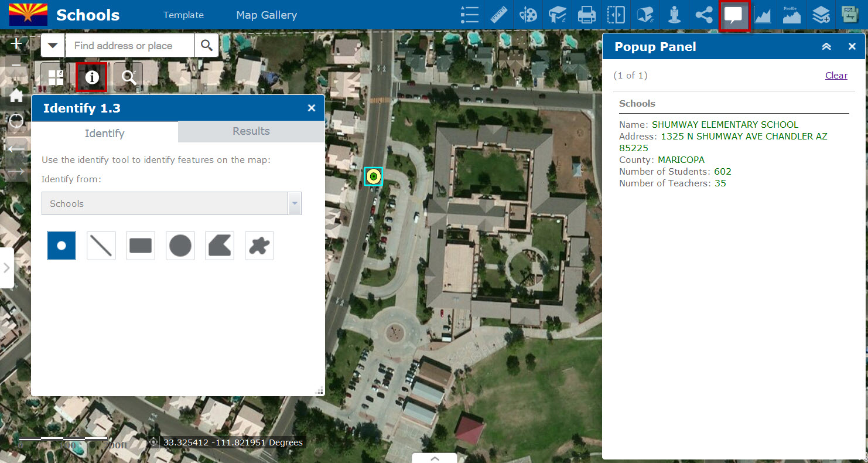Click the Identify panel resize grip

click(x=320, y=391)
